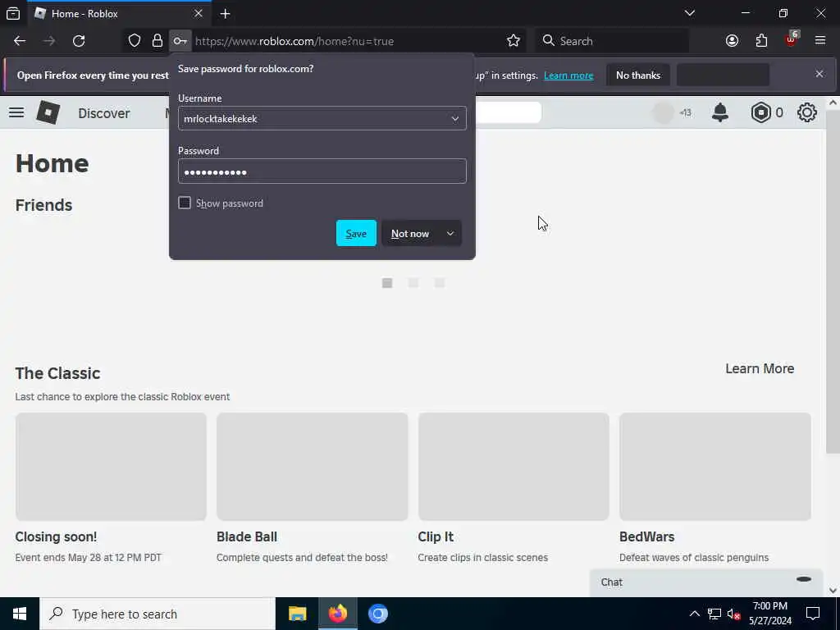
Task: Open File Explorer from taskbar
Action: click(297, 614)
